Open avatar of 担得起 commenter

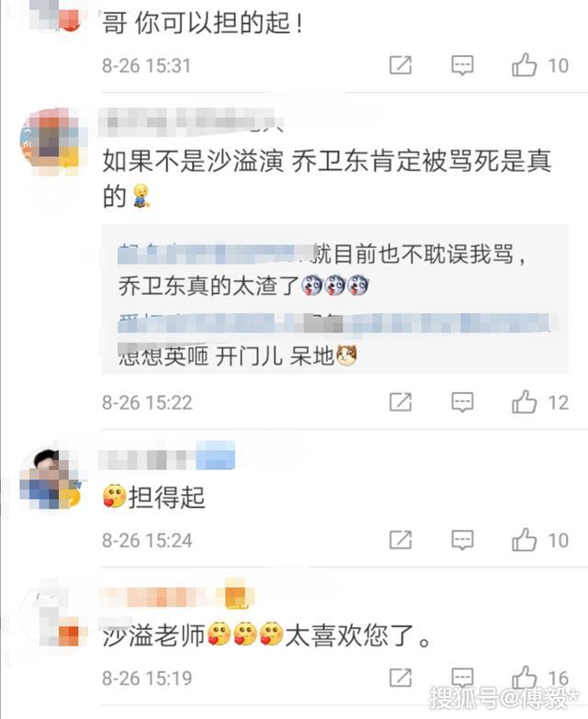[x=51, y=477]
